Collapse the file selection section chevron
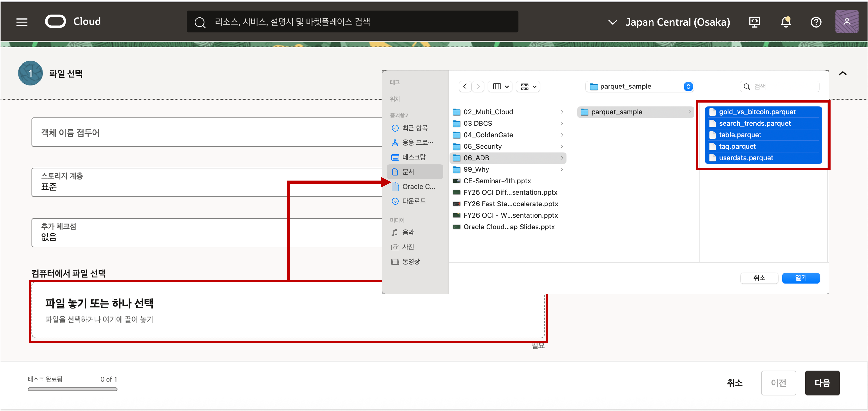Image resolution: width=868 pixels, height=411 pixels. (x=842, y=73)
